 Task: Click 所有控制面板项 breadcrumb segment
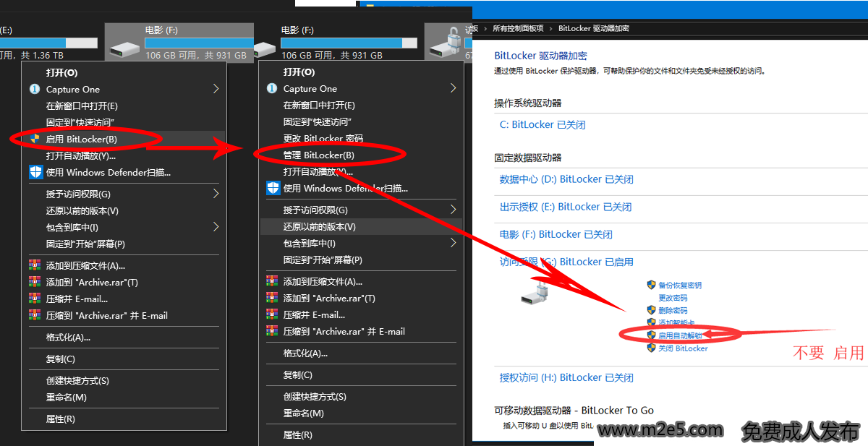point(518,28)
